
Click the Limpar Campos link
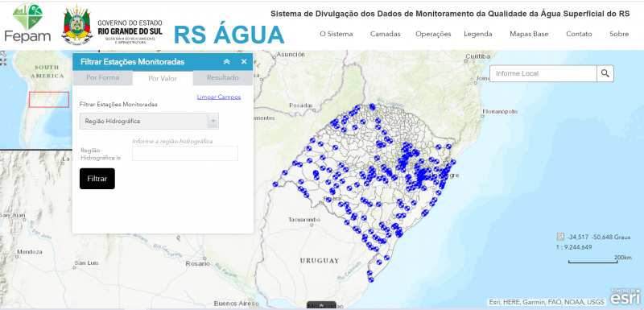tap(218, 97)
